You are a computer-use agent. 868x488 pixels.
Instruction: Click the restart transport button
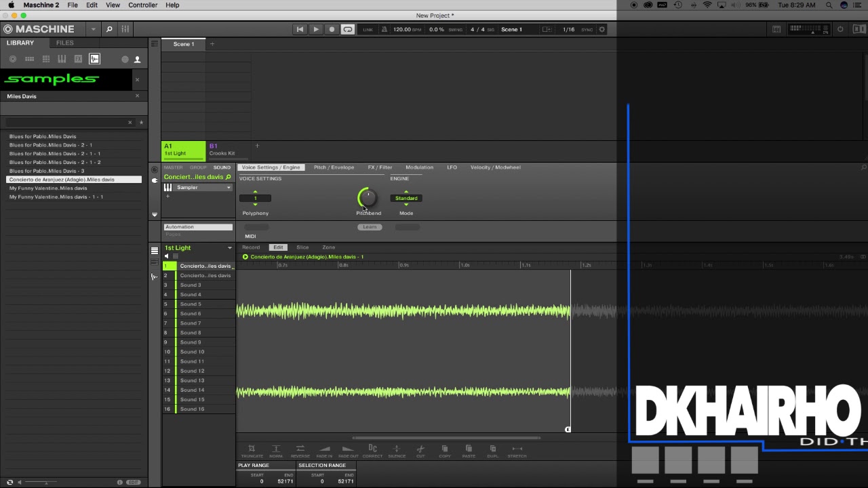300,29
